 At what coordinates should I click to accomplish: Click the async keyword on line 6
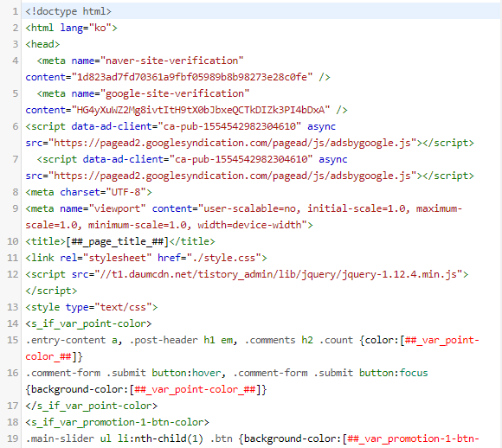click(321, 127)
